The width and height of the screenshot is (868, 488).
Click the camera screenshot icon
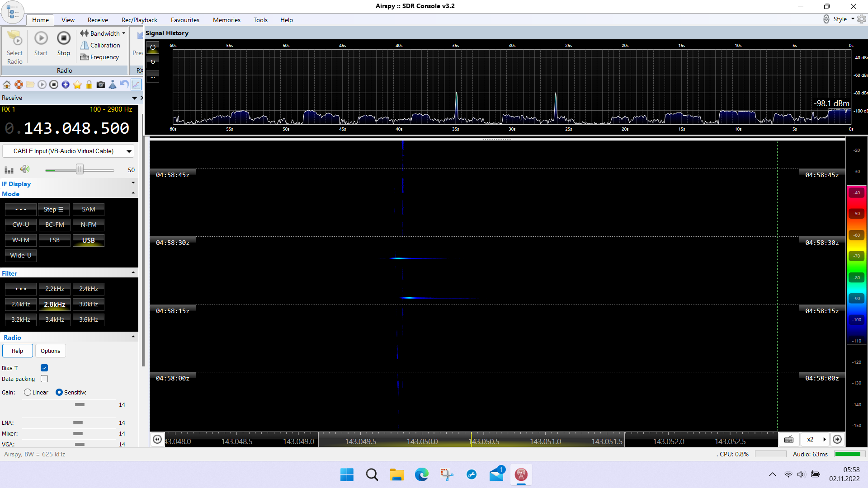coord(101,84)
